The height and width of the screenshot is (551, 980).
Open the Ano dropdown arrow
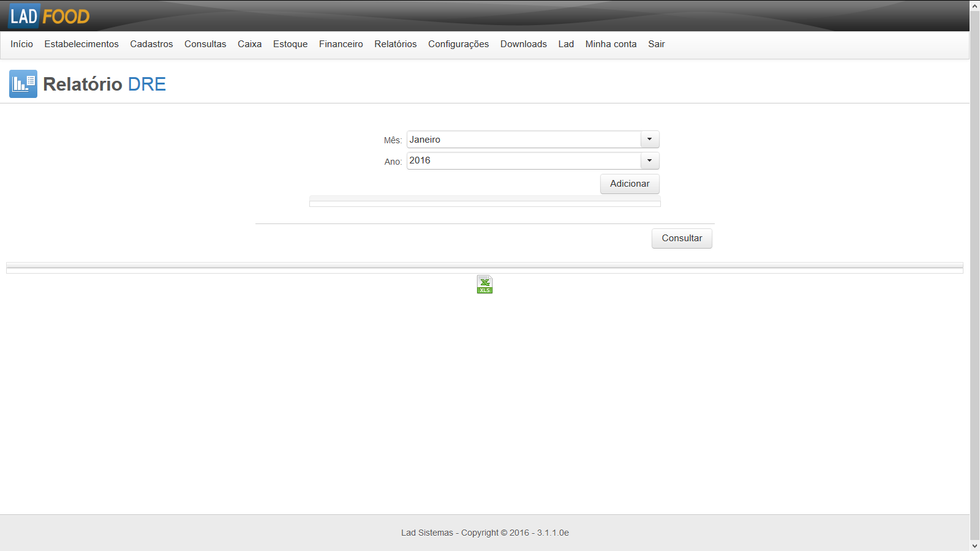650,161
